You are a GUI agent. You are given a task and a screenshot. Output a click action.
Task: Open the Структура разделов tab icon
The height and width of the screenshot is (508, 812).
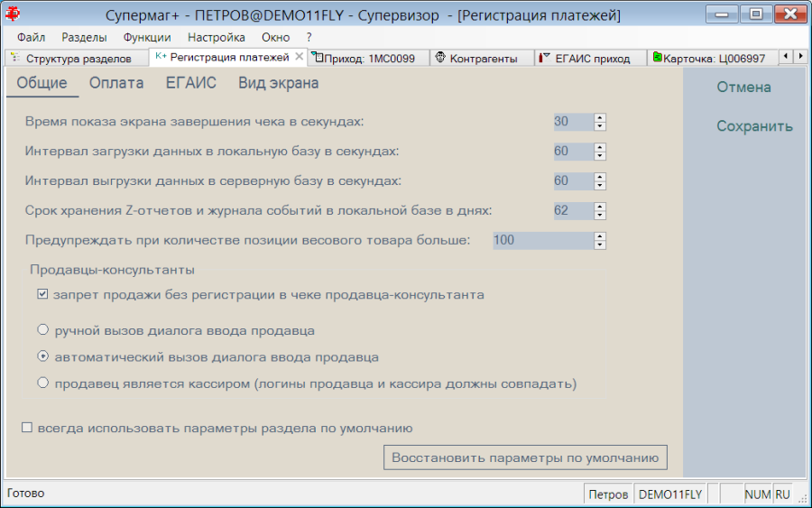click(x=15, y=58)
